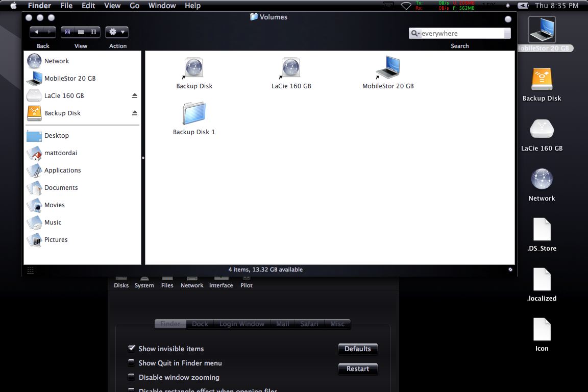This screenshot has width=588, height=392.
Task: Open Applications in sidebar
Action: point(62,170)
